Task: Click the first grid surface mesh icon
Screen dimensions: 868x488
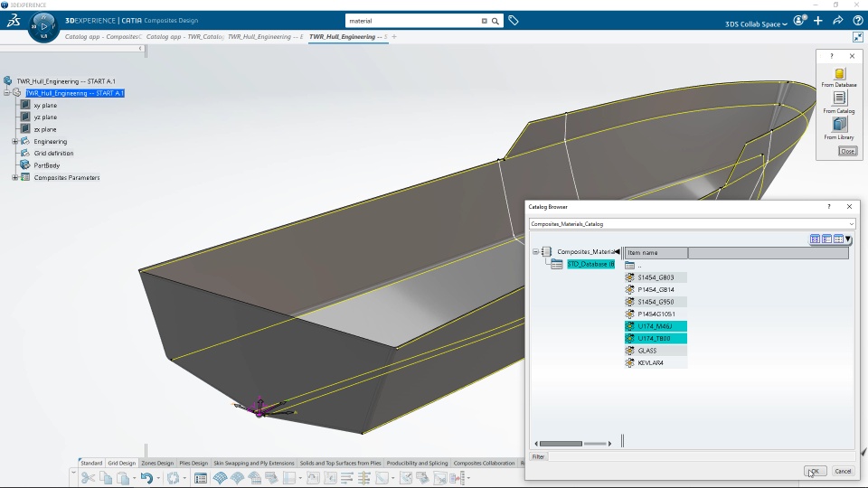Action: coord(220,478)
